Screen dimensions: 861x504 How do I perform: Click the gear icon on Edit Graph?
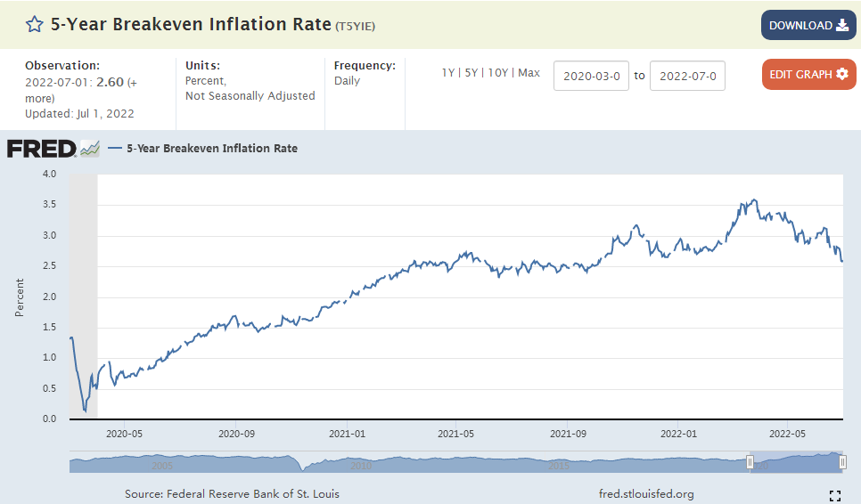(841, 74)
